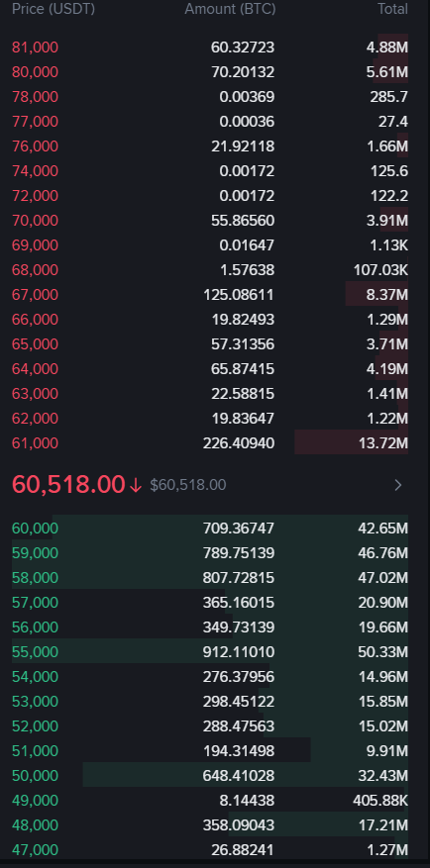Click the 60.32723 BTC ask amount
430x868 pixels.
pyautogui.click(x=243, y=48)
